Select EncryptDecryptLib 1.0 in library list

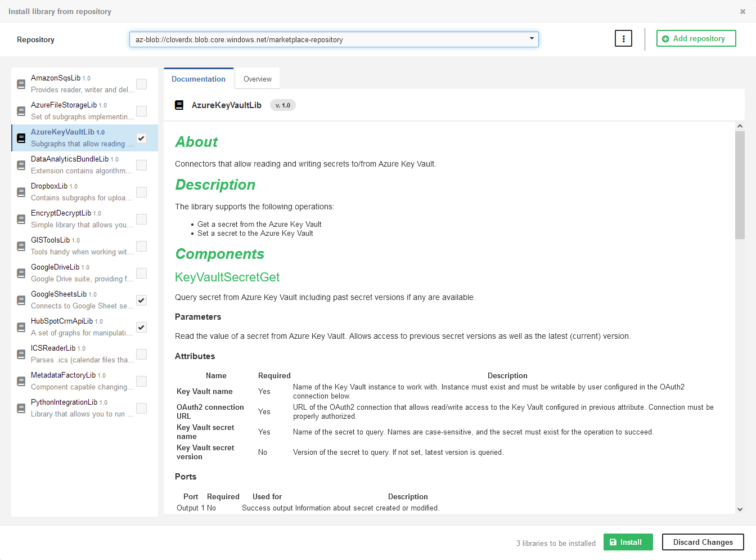coord(84,219)
